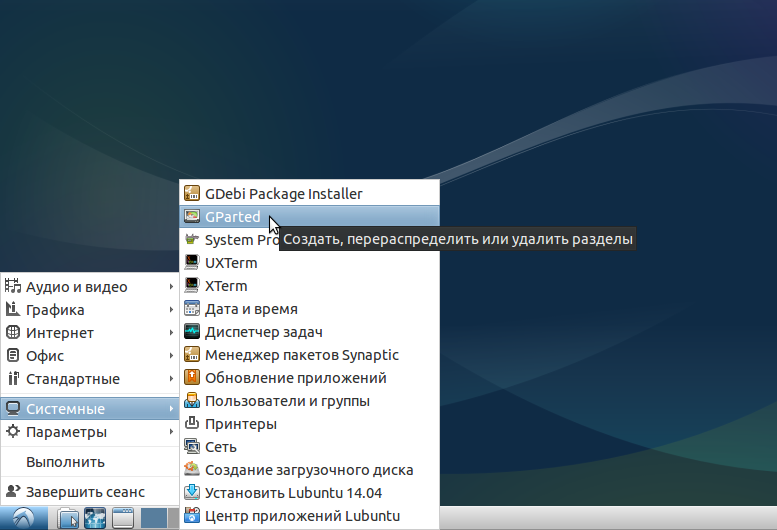The height and width of the screenshot is (530, 777).
Task: Click the Synaptic package manager icon
Action: pyautogui.click(x=192, y=355)
